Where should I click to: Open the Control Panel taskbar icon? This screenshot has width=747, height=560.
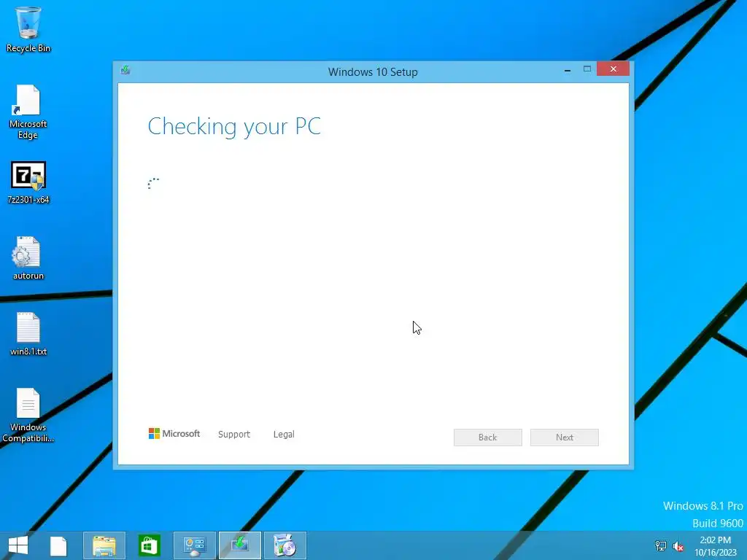pyautogui.click(x=194, y=545)
